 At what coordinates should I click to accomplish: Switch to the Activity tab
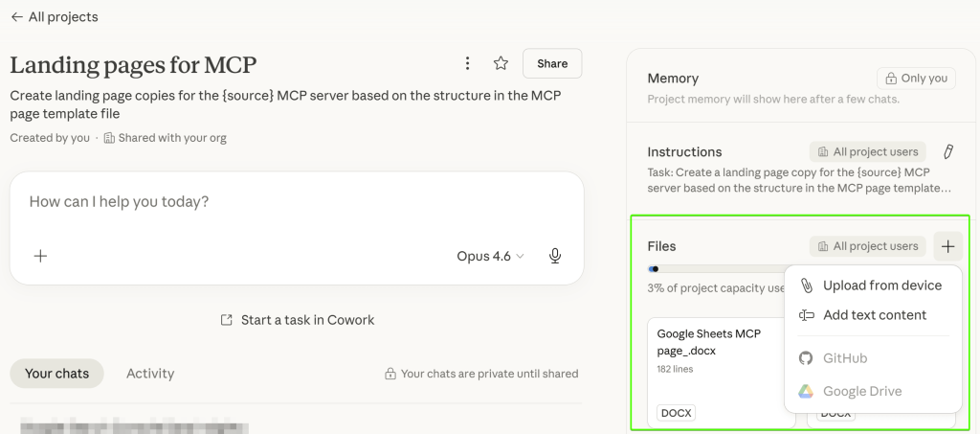(x=150, y=374)
